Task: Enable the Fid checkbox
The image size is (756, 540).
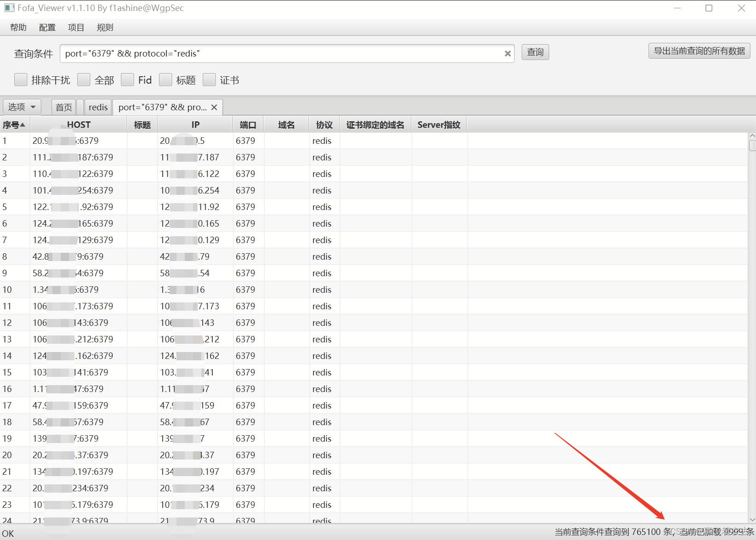Action: (x=127, y=80)
